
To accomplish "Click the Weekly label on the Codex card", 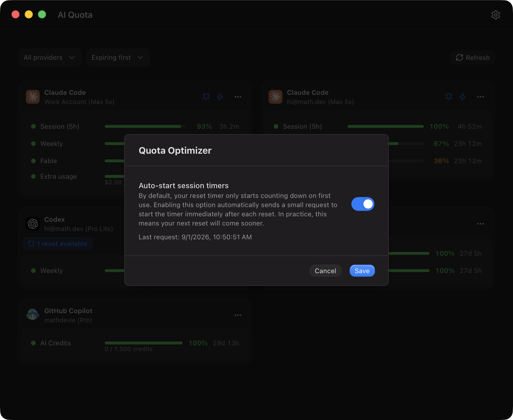I will 51,271.
